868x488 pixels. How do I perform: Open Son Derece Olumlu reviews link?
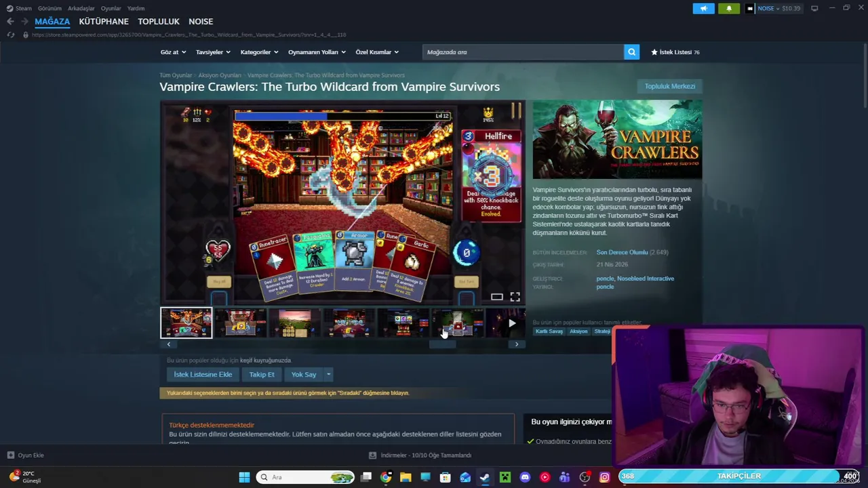[x=622, y=252]
